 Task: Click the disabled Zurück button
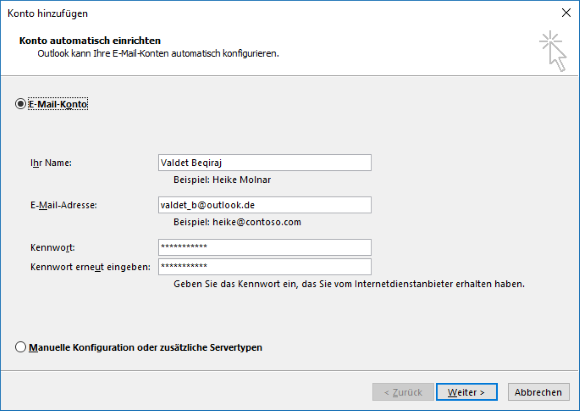coord(403,392)
